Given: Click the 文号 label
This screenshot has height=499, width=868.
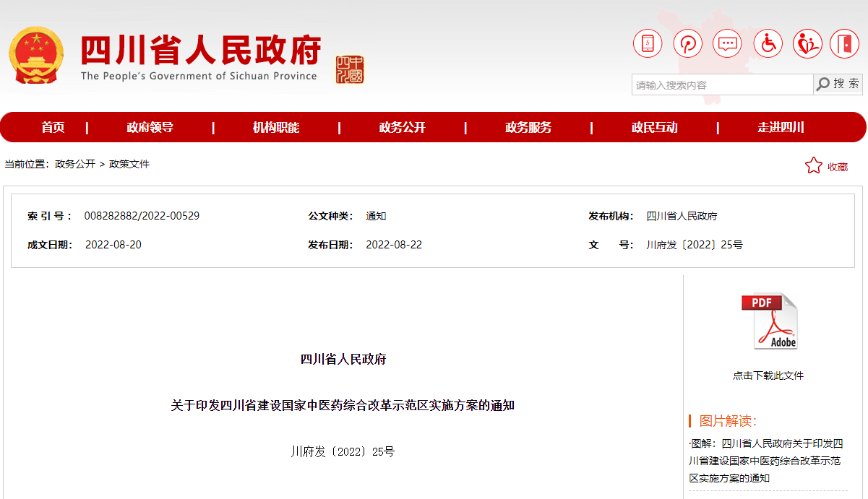Looking at the screenshot, I should point(611,245).
